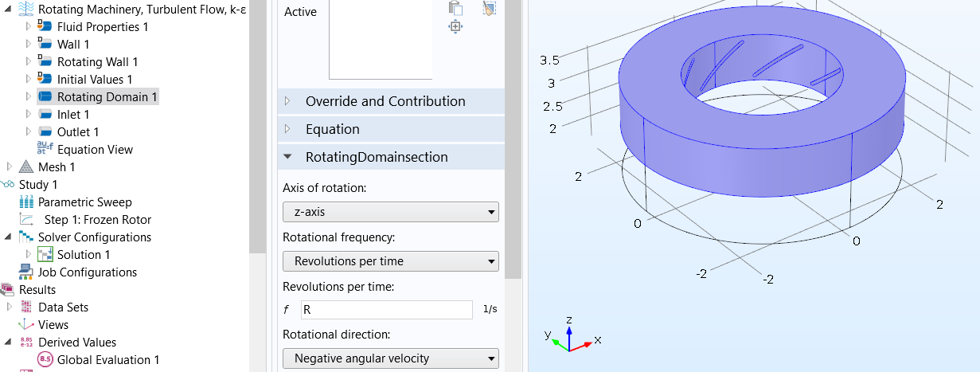Click the Parametric Sweep icon
This screenshot has height=372, width=980.
click(26, 202)
